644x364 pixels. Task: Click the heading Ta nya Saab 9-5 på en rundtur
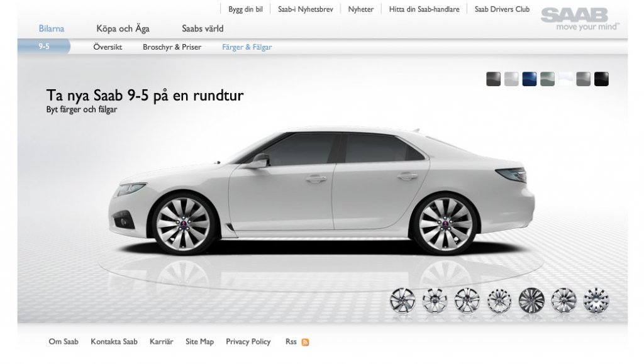pyautogui.click(x=145, y=95)
